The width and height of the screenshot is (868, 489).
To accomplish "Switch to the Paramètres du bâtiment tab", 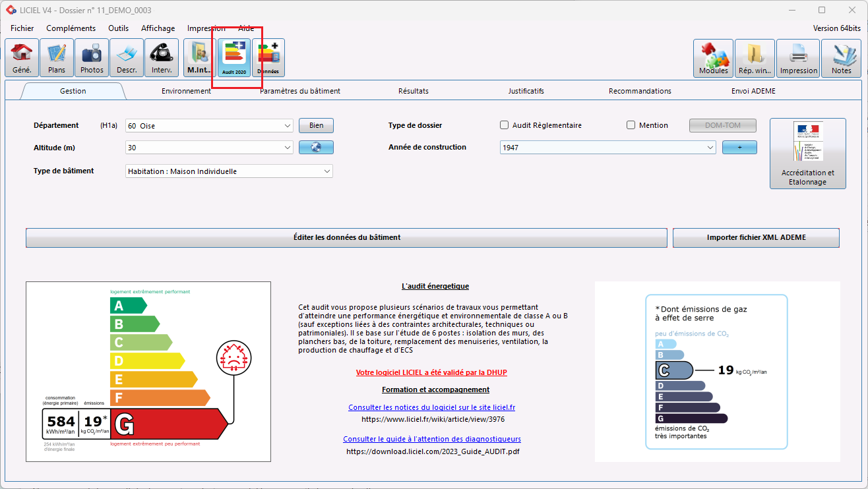I will point(300,91).
